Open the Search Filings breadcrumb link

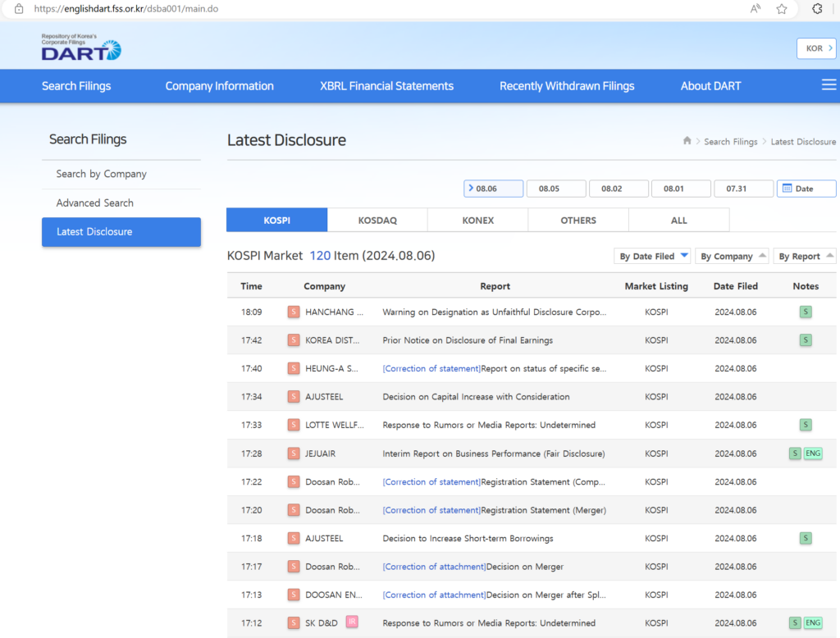coord(731,141)
